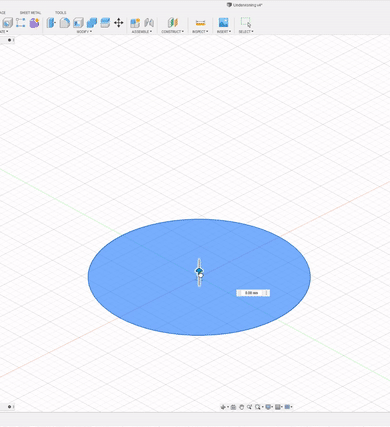
Task: Click the Create Form purple icon
Action: (x=34, y=23)
